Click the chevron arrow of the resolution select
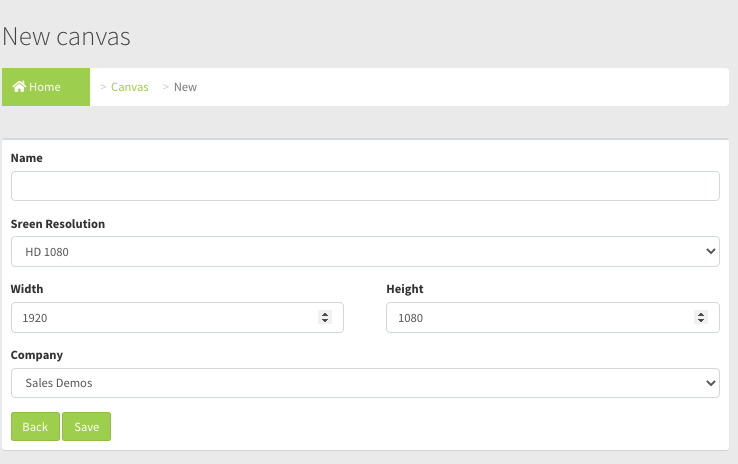This screenshot has height=464, width=738. pyautogui.click(x=710, y=252)
